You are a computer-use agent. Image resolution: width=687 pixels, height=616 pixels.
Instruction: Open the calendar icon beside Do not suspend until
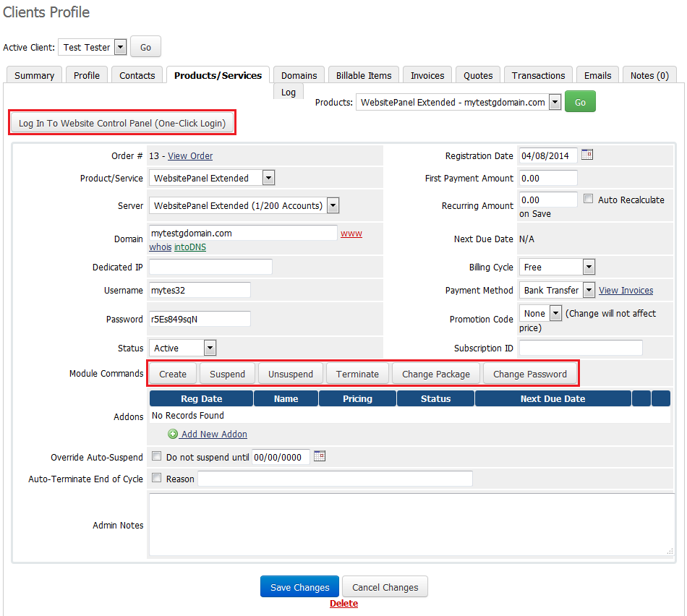point(320,456)
